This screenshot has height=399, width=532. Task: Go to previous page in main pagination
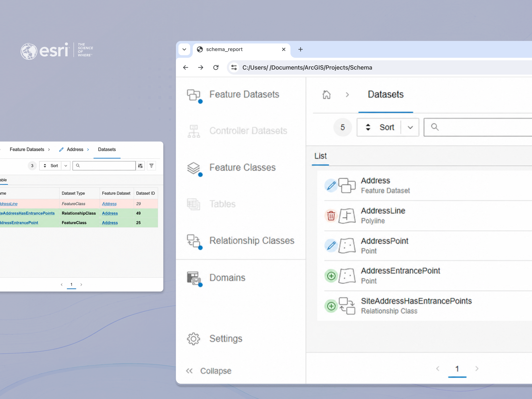point(438,368)
